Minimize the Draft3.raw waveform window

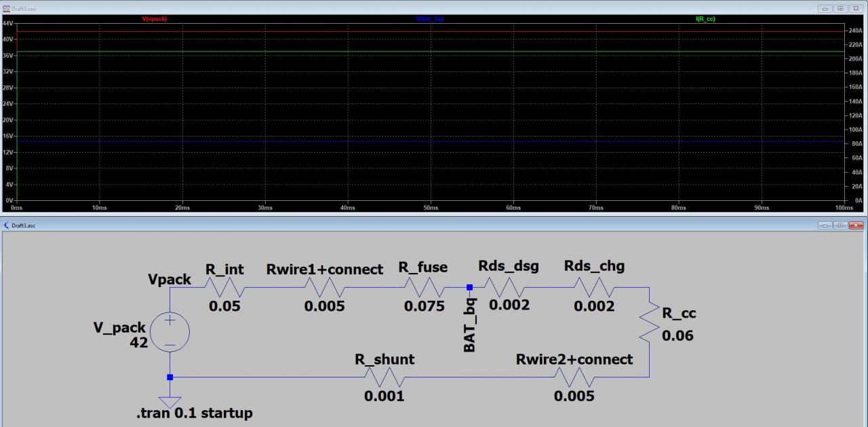pyautogui.click(x=825, y=8)
